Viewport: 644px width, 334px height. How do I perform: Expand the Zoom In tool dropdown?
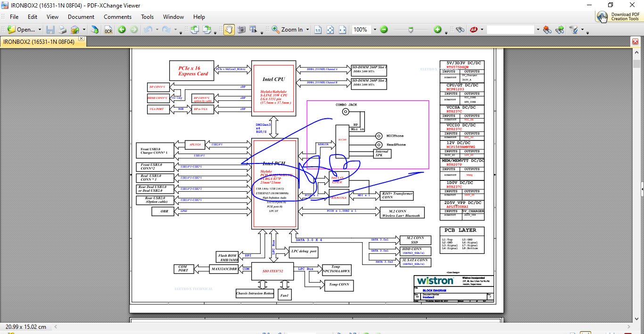(x=307, y=30)
